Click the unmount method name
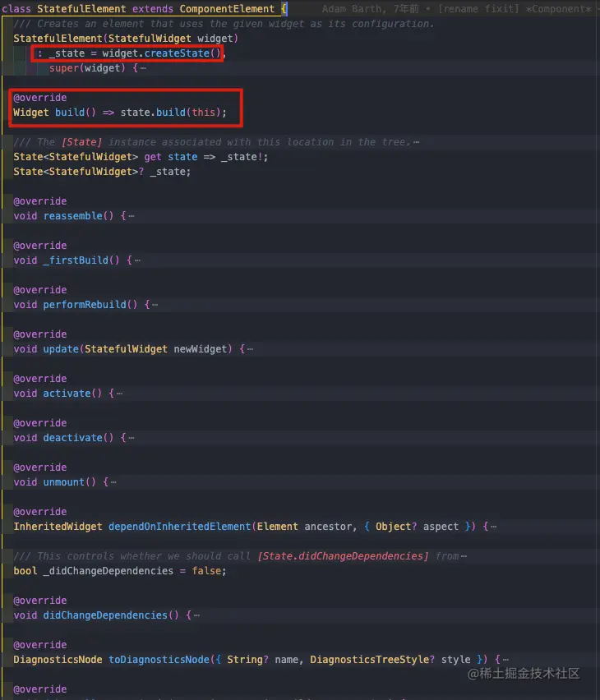This screenshot has width=600, height=700. pyautogui.click(x=64, y=482)
